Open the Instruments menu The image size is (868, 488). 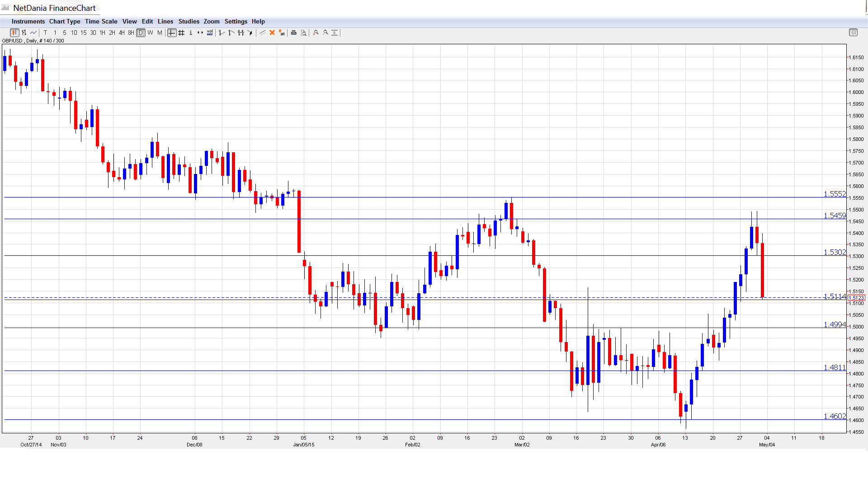pyautogui.click(x=28, y=21)
